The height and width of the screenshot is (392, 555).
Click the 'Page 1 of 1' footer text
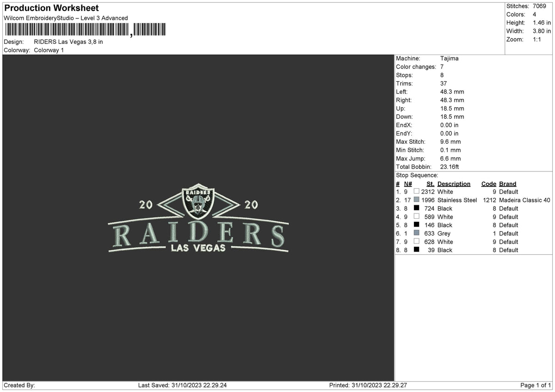536,385
